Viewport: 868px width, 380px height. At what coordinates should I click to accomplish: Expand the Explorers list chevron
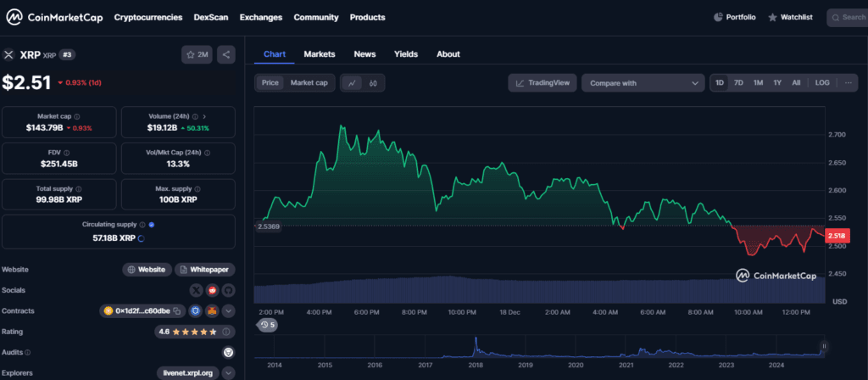(x=229, y=373)
